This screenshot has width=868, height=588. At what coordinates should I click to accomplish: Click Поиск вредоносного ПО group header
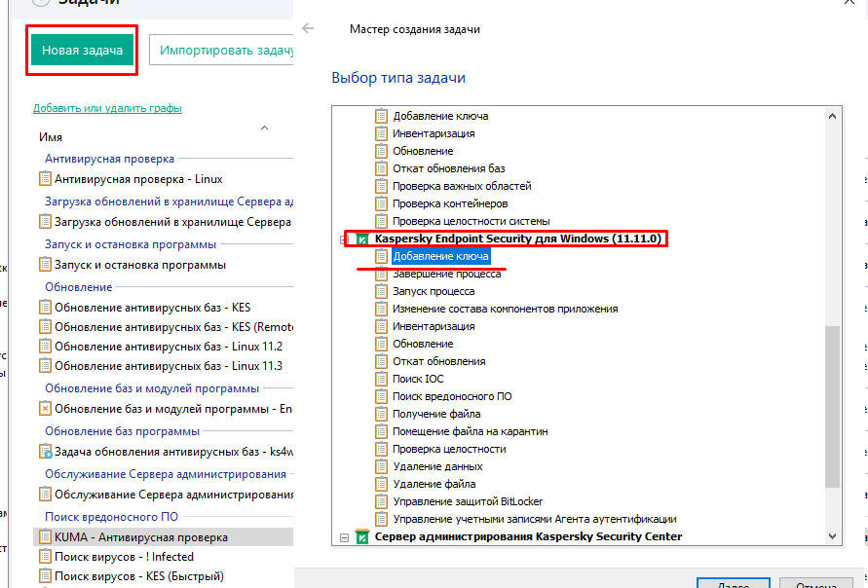111,517
